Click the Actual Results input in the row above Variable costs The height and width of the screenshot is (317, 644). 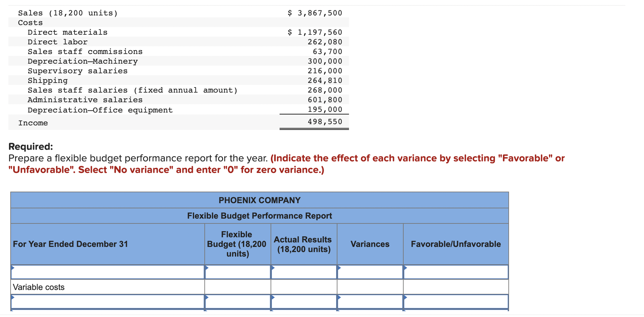[x=304, y=272]
